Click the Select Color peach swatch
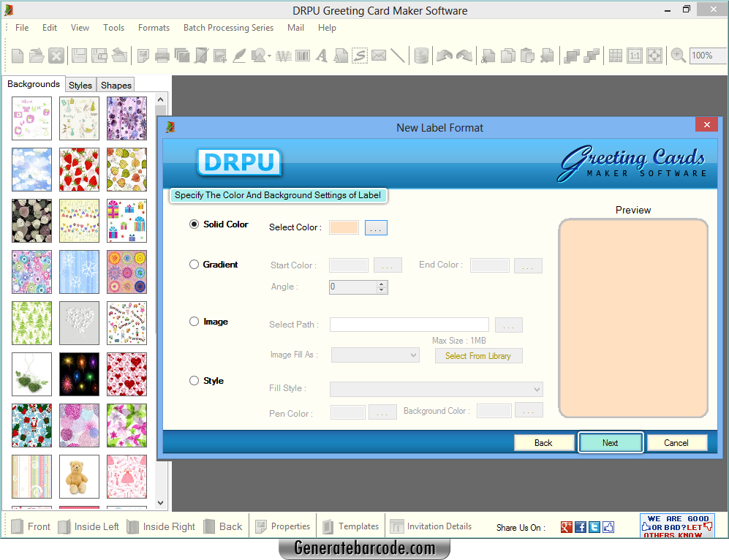Screen dimensions: 729x560 point(344,227)
